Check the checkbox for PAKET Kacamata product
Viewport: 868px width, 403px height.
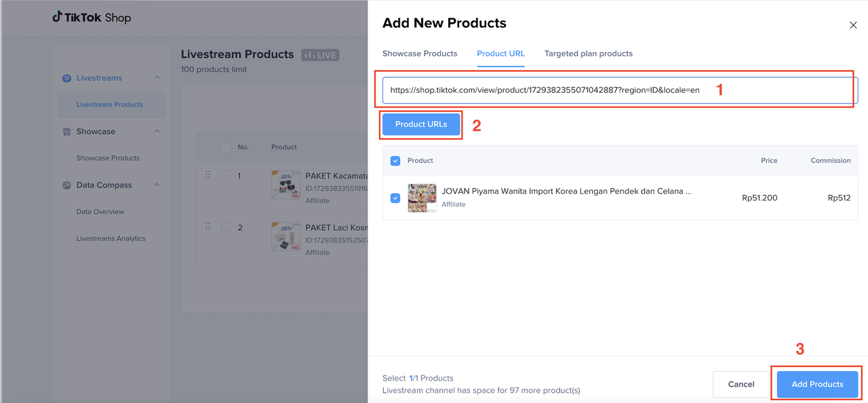click(226, 175)
